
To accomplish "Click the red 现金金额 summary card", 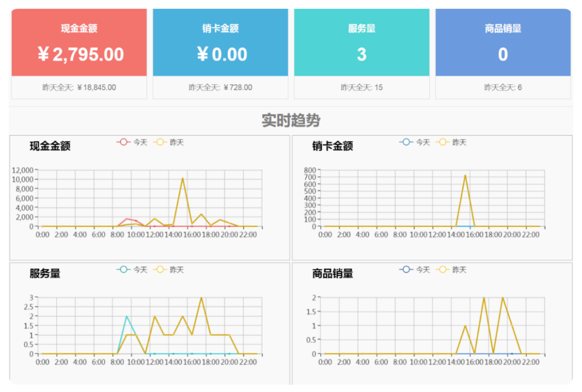I will tap(79, 43).
